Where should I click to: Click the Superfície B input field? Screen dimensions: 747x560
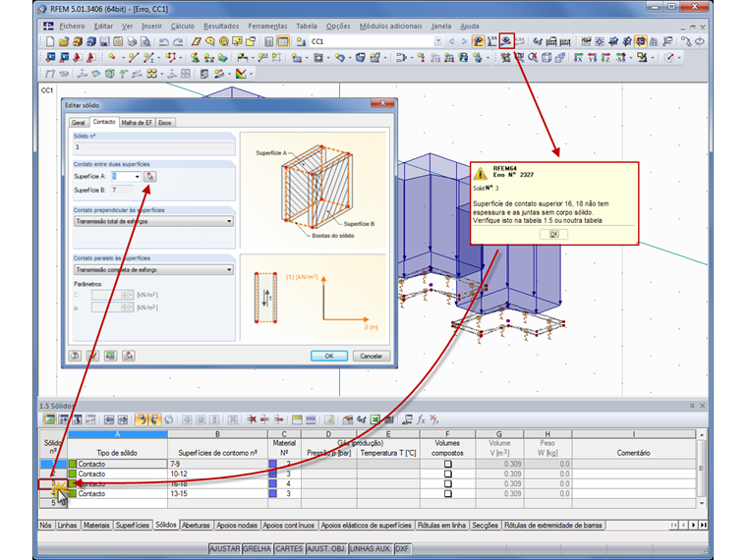point(122,190)
